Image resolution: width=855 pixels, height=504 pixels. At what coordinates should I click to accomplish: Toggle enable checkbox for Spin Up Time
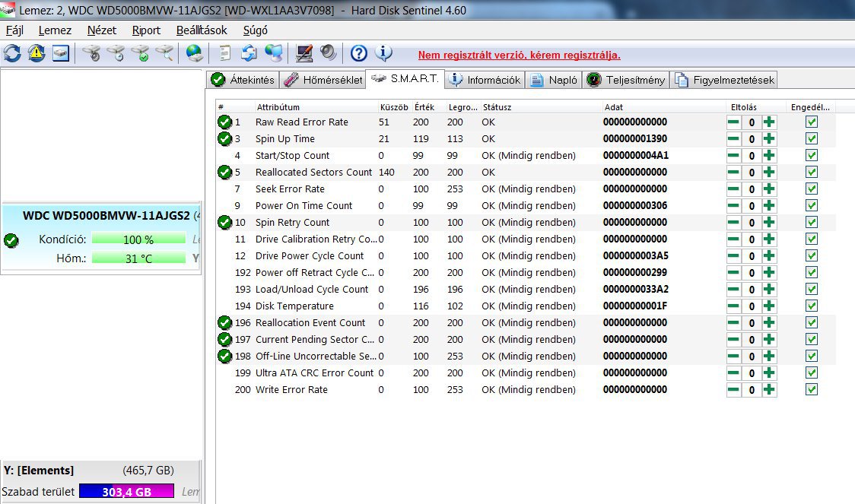[812, 139]
